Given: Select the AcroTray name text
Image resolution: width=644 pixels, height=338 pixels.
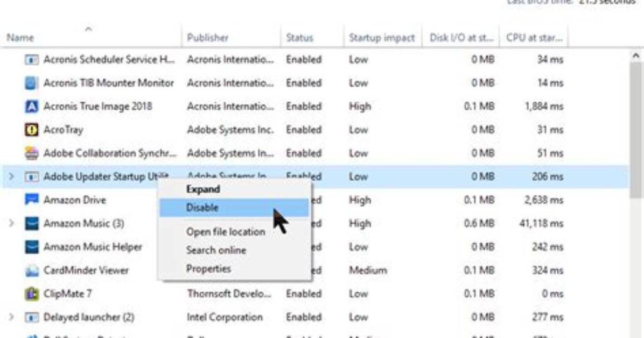Looking at the screenshot, I should 63,130.
